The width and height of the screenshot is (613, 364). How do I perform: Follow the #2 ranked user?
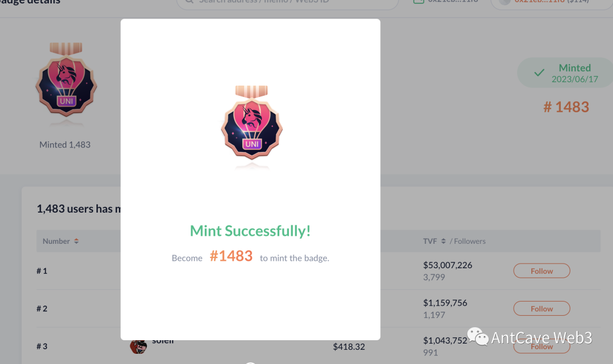tap(541, 308)
